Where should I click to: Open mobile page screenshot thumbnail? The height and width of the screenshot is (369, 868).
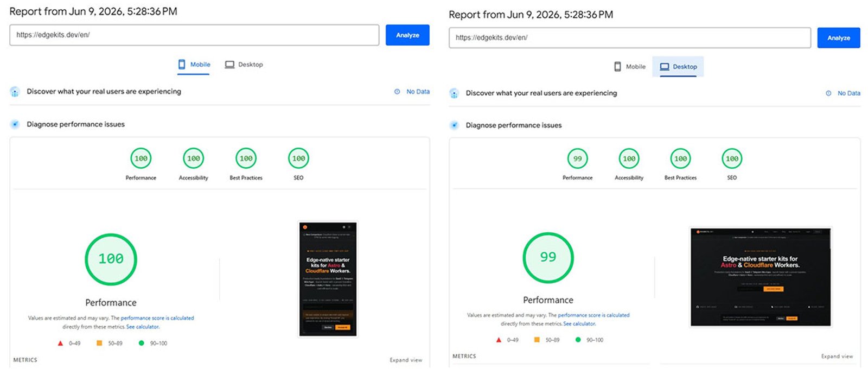[328, 279]
